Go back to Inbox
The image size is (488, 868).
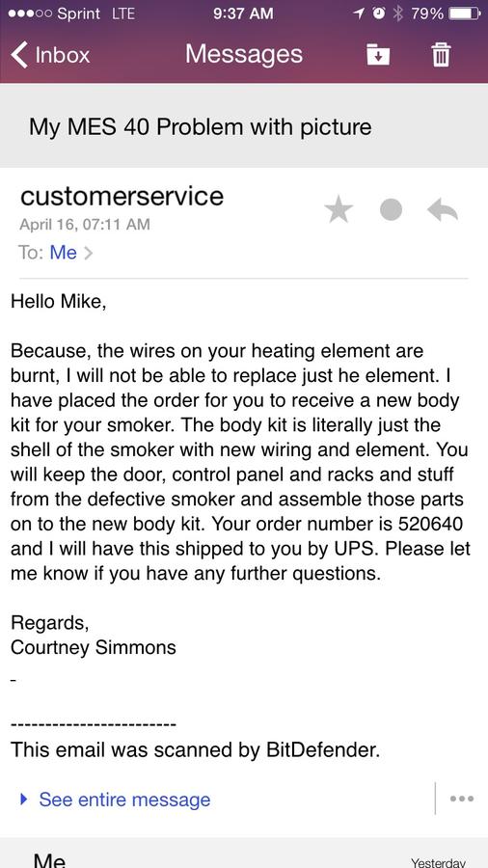click(50, 55)
